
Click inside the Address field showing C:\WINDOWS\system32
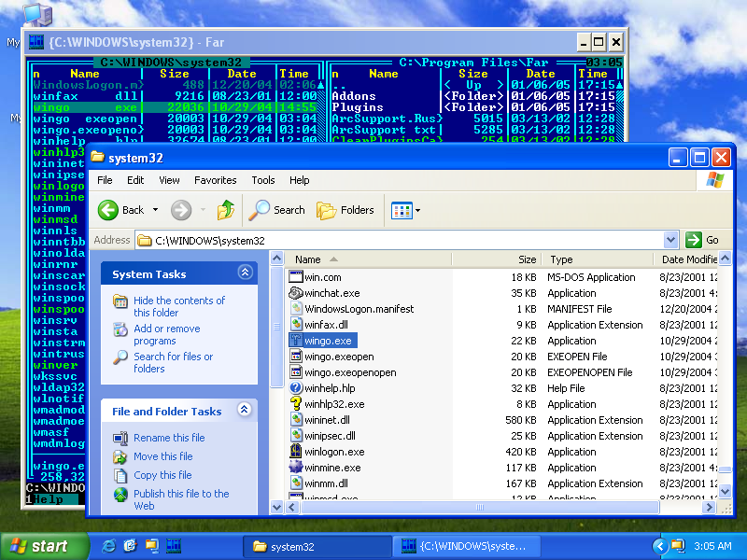click(x=401, y=240)
